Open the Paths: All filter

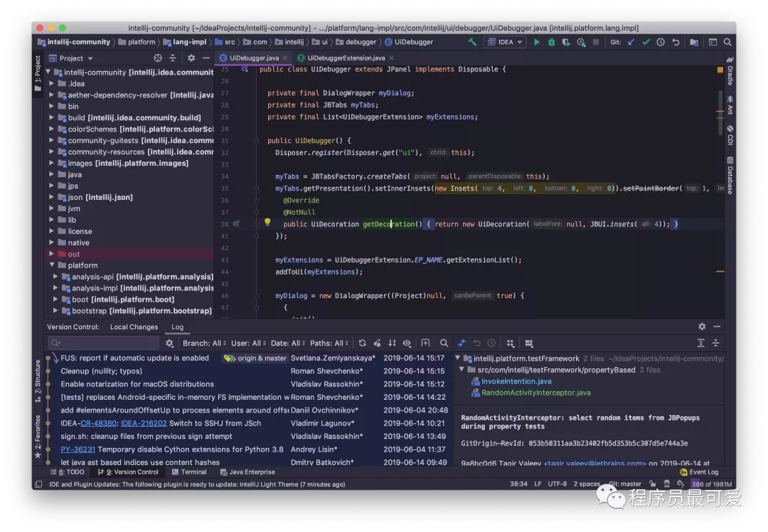point(329,344)
